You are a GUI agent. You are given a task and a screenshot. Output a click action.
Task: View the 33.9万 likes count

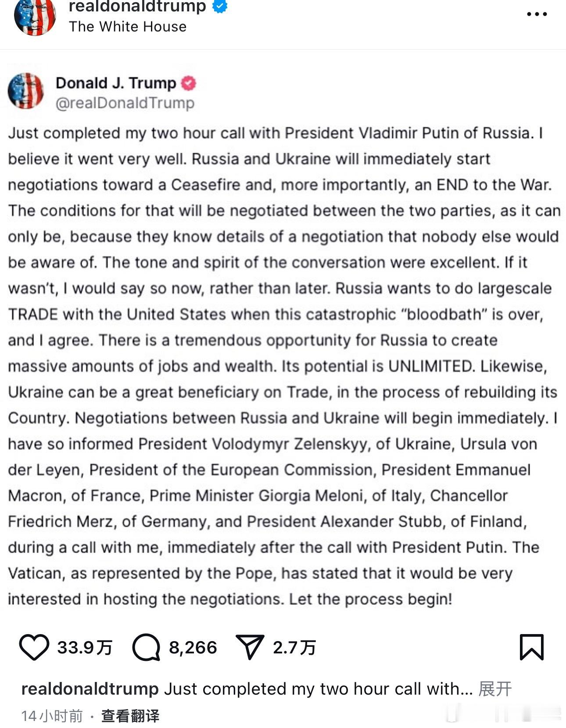tap(85, 648)
